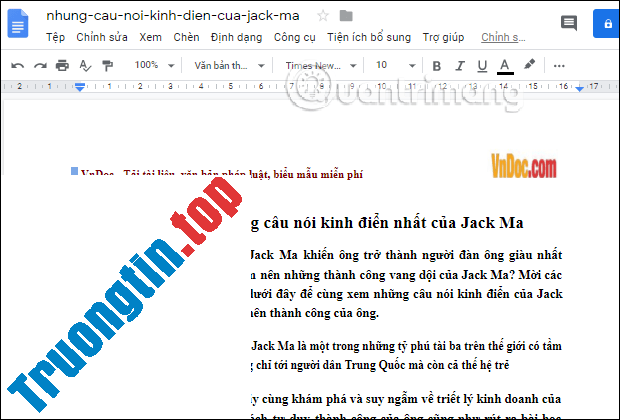
Task: Undo the last action
Action: (17, 66)
